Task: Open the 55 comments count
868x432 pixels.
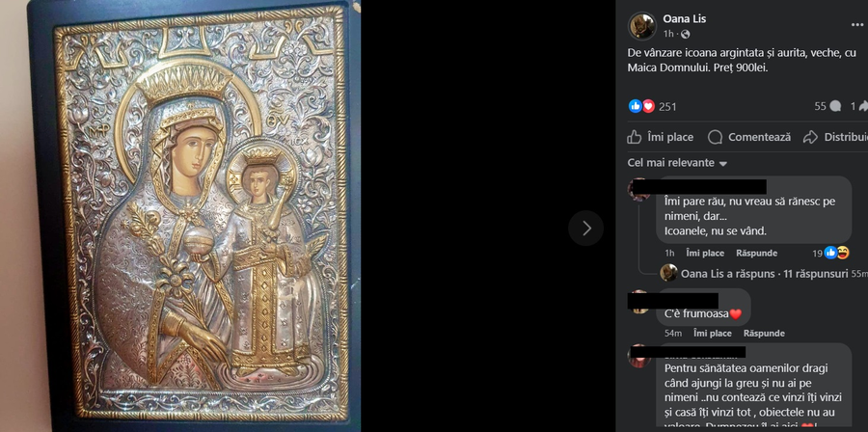Action: [x=820, y=106]
